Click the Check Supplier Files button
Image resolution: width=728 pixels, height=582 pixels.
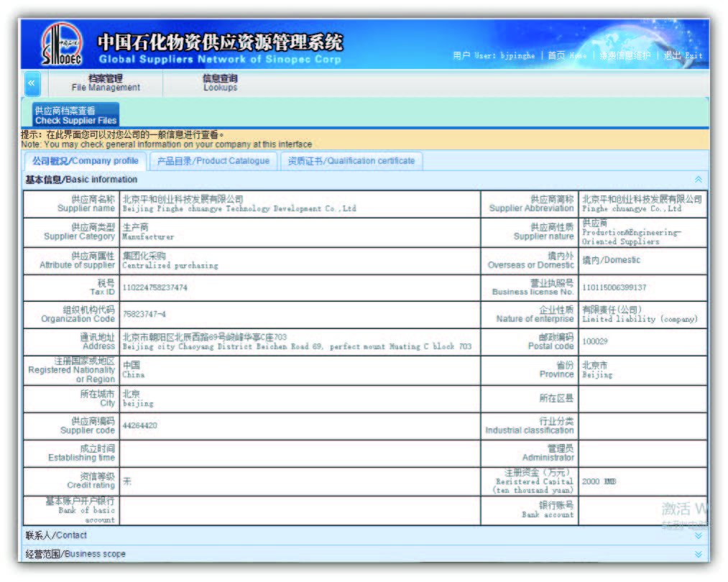(x=75, y=115)
